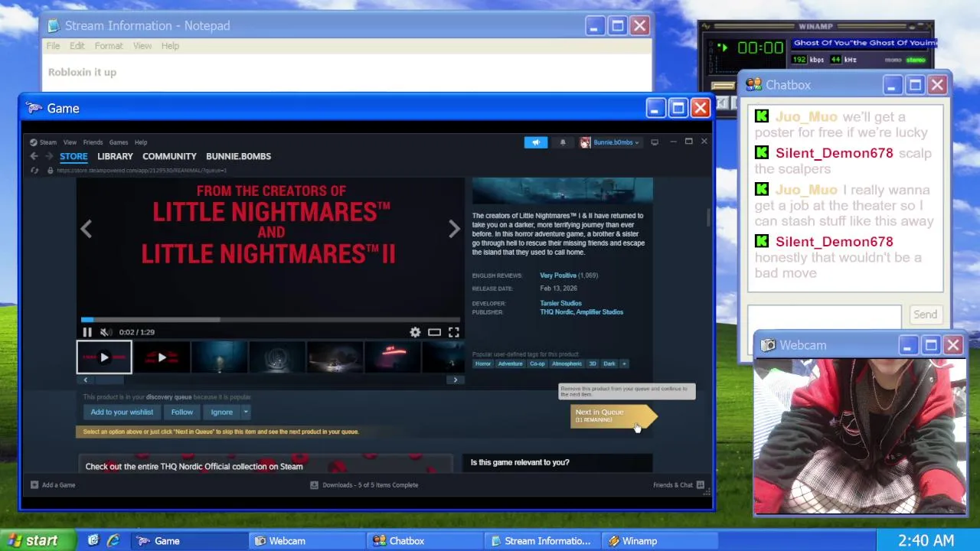The width and height of the screenshot is (980, 551).
Task: Switch Steam to Big Picture mode
Action: point(655,142)
